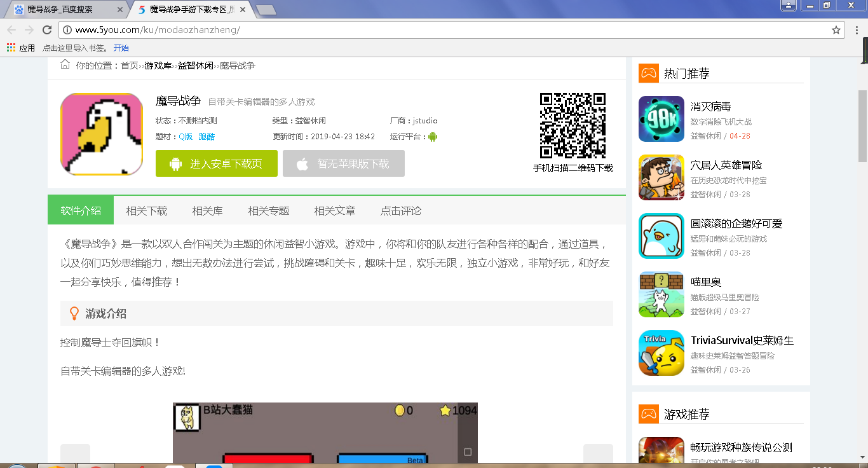Click the 消灭病毒 game icon
The width and height of the screenshot is (868, 468).
(x=661, y=119)
